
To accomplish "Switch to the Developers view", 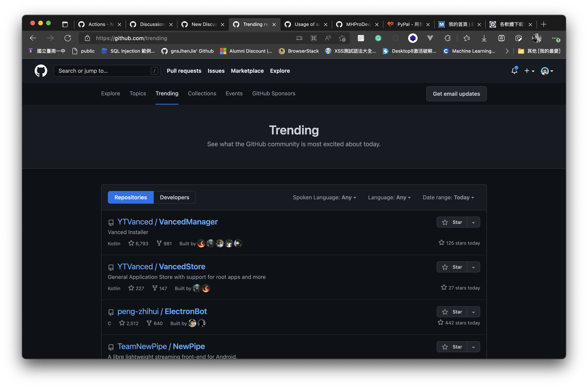I will (174, 198).
